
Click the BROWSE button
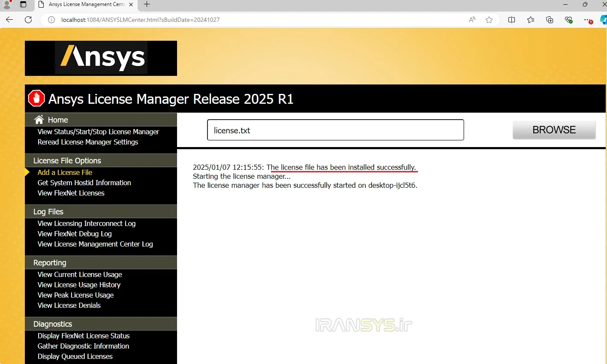[x=554, y=130]
